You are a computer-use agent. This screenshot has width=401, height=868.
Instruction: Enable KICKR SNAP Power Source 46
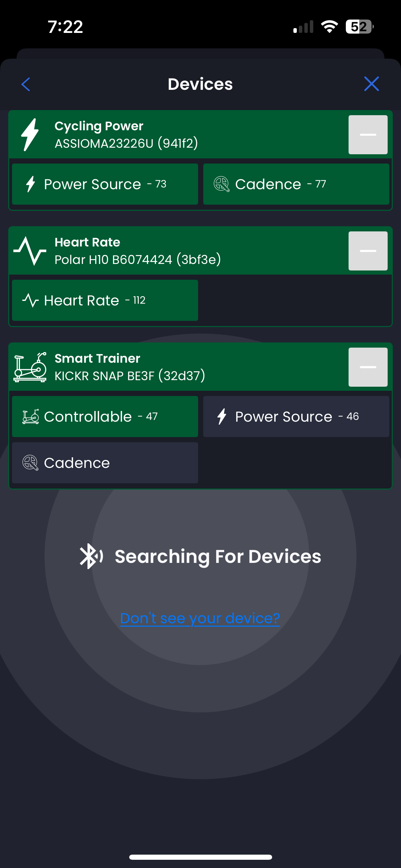tap(296, 417)
